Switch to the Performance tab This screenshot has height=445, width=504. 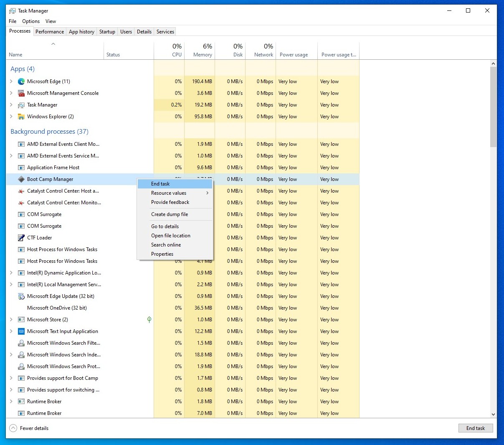(x=50, y=32)
